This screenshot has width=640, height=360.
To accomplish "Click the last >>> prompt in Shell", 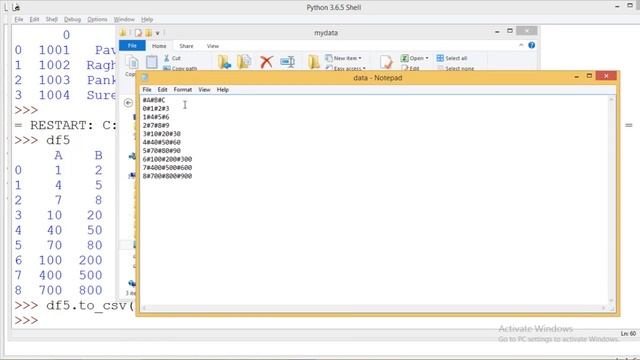I will (26, 320).
